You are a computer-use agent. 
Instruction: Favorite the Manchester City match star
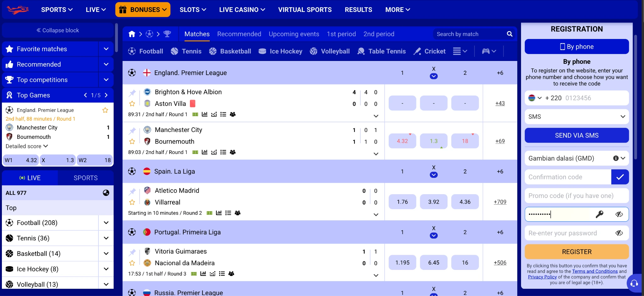coord(132,142)
